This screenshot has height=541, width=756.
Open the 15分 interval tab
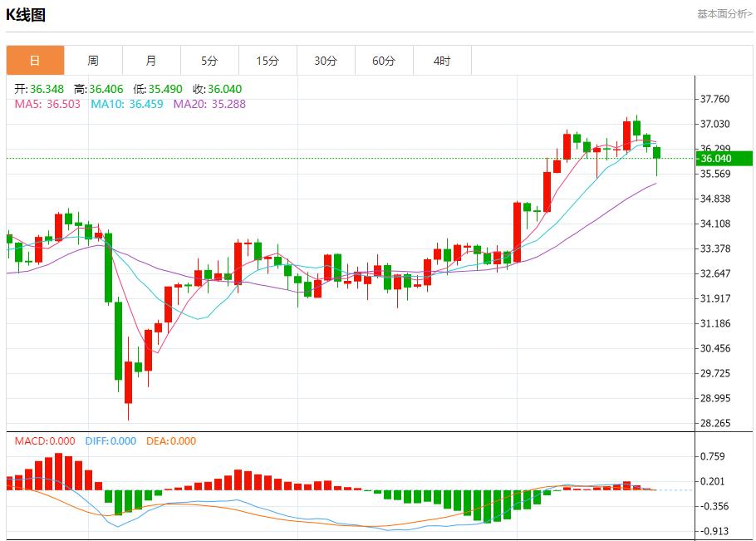coord(268,61)
